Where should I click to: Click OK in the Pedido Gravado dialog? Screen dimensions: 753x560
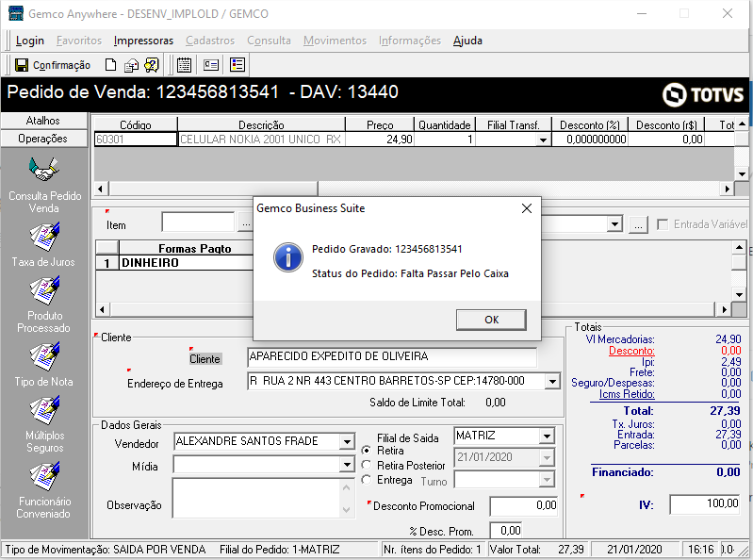coord(491,320)
